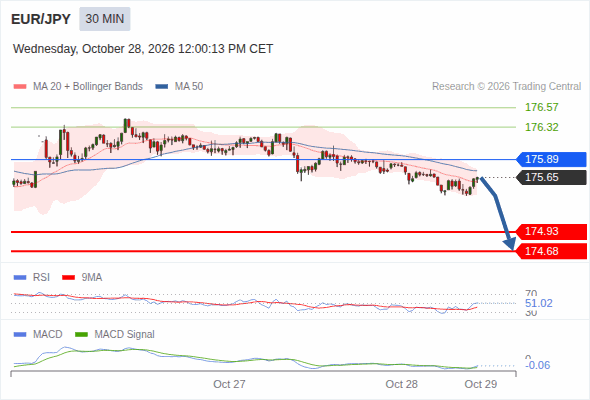The width and height of the screenshot is (590, 400).
Task: Click the MACD Signal legend label
Action: pyautogui.click(x=125, y=335)
